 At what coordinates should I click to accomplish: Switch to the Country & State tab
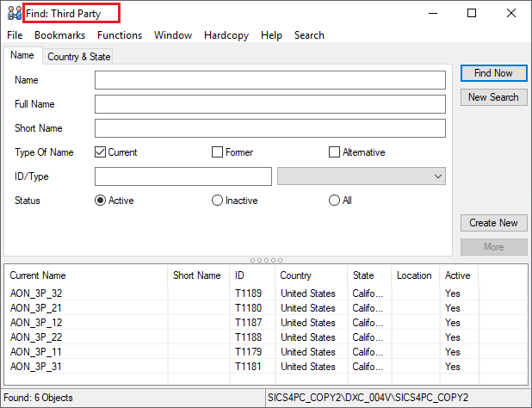click(x=78, y=57)
